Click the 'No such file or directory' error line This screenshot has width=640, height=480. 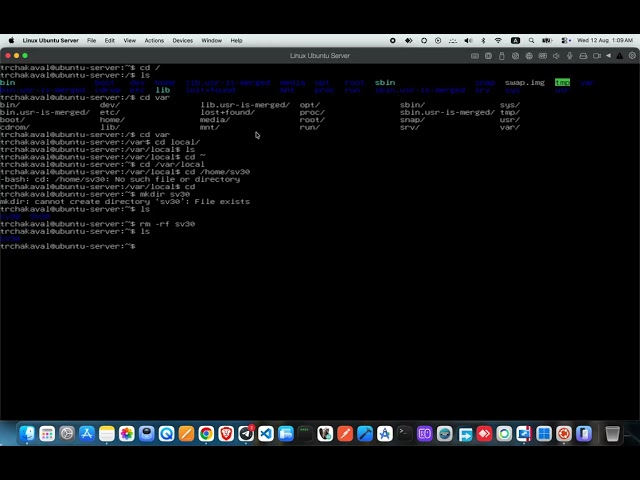[x=120, y=179]
